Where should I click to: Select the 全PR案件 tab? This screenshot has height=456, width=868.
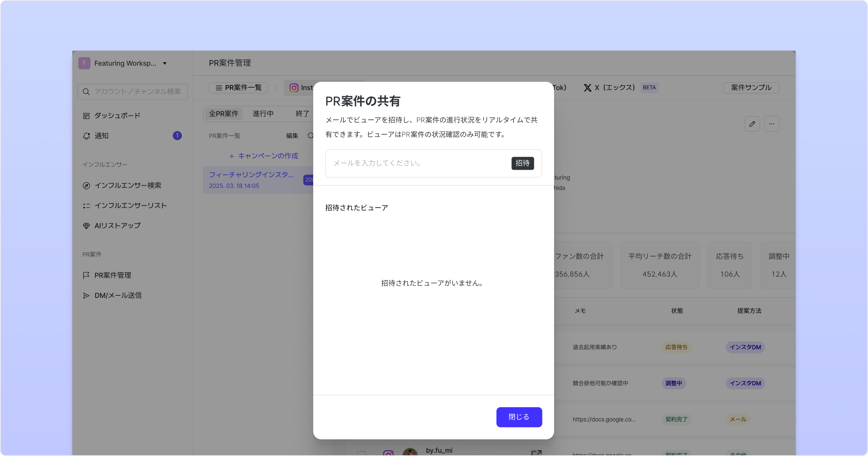click(224, 114)
